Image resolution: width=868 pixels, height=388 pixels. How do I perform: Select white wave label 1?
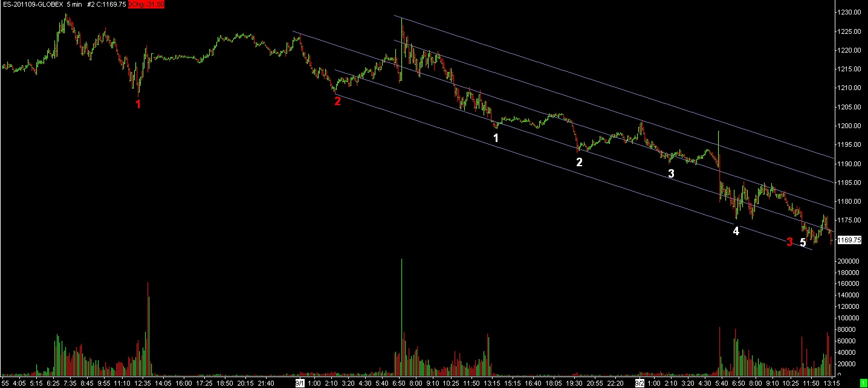pyautogui.click(x=496, y=138)
